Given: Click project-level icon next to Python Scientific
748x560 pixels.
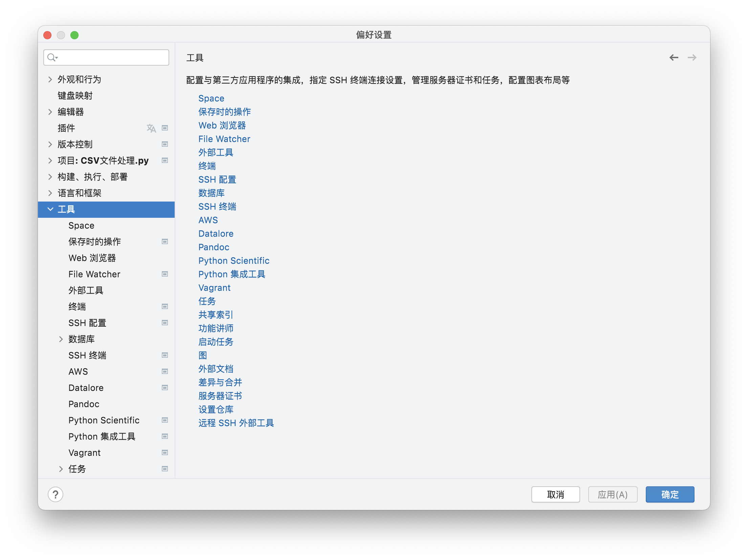Looking at the screenshot, I should 165,420.
